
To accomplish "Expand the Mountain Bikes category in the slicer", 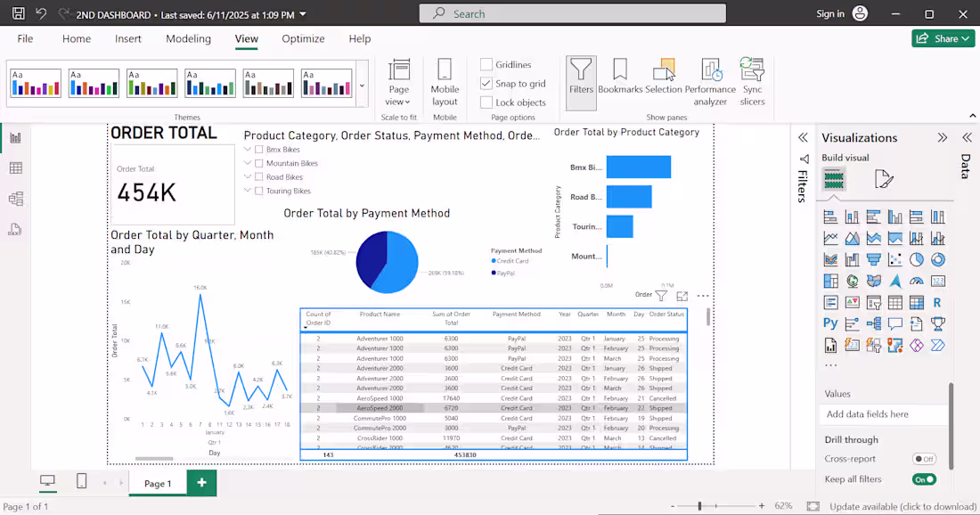I will pyautogui.click(x=248, y=163).
